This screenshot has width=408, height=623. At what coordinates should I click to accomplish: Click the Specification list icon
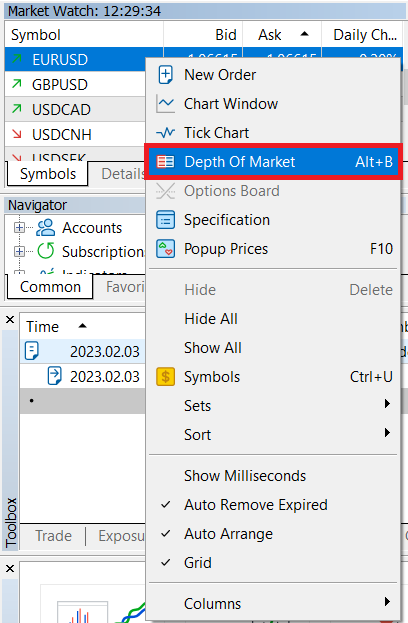click(x=165, y=220)
